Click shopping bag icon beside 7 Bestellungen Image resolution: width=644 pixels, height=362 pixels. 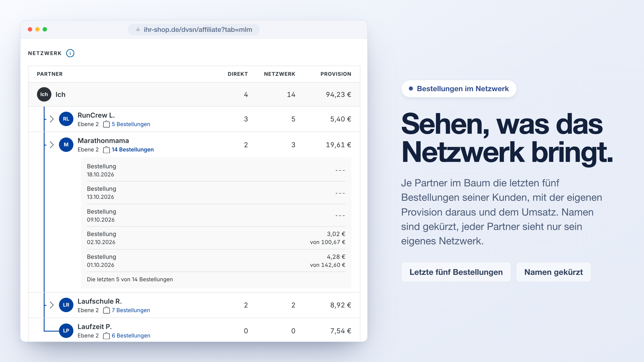[106, 310]
